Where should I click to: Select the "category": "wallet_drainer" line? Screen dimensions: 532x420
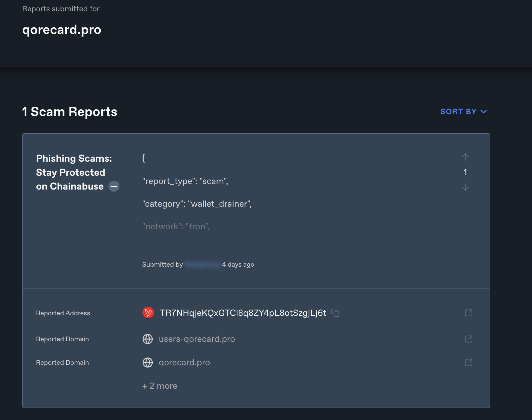[x=197, y=204]
